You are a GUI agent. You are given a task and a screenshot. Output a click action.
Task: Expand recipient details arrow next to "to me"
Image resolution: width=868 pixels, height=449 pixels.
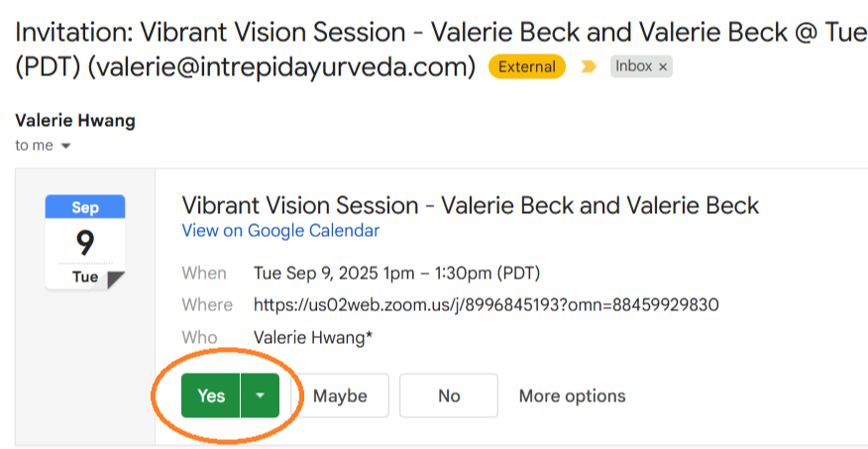(65, 147)
